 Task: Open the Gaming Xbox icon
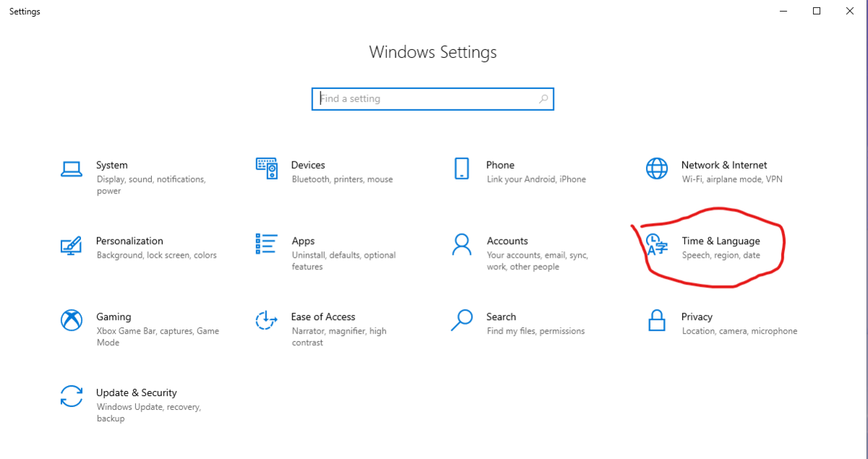pos(71,320)
